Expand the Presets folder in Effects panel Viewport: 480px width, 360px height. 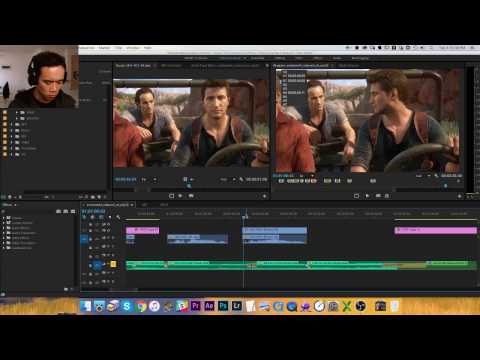(4, 218)
